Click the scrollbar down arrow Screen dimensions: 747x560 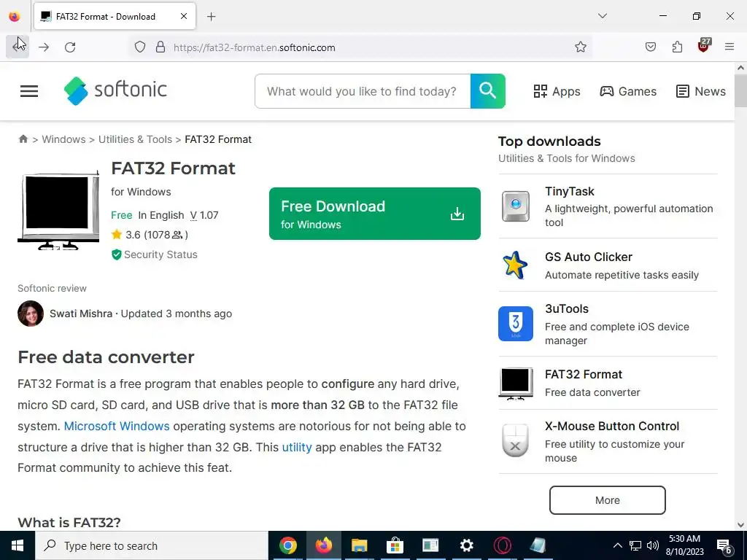(741, 525)
